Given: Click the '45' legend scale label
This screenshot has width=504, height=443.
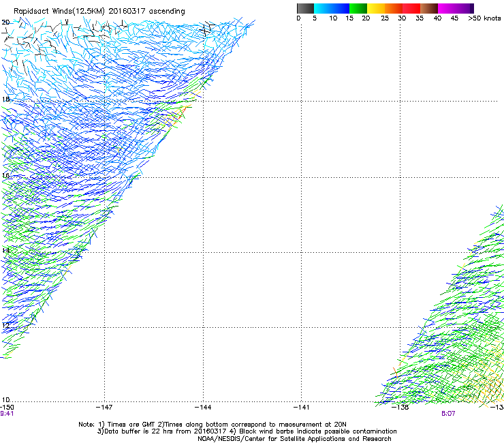Looking at the screenshot, I should (x=454, y=18).
